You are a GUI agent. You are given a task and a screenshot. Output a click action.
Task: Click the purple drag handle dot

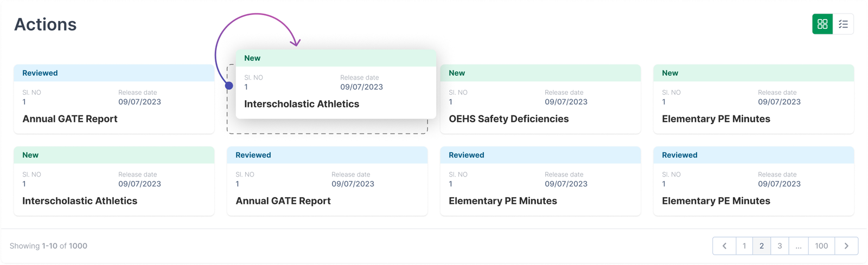[x=229, y=86]
